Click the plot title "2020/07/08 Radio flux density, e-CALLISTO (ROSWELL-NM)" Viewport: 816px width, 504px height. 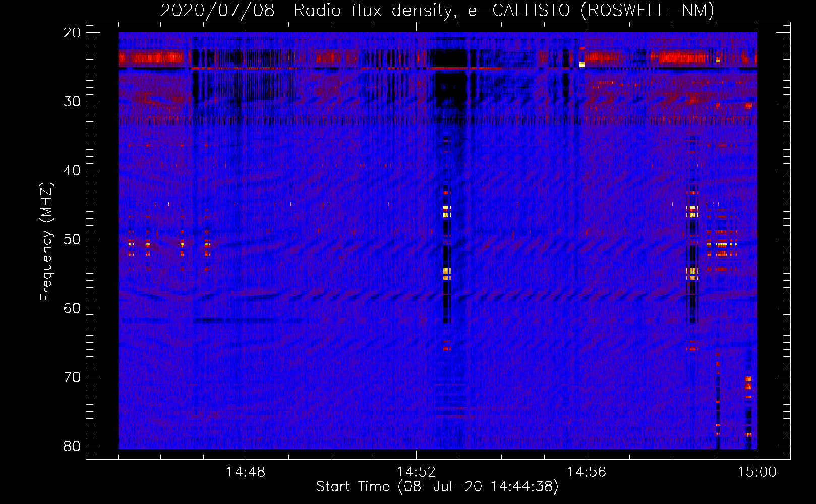pyautogui.click(x=437, y=11)
